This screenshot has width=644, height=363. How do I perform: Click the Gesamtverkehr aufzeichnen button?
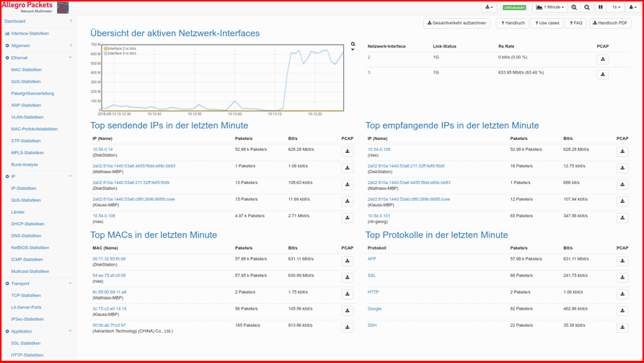[x=456, y=23]
